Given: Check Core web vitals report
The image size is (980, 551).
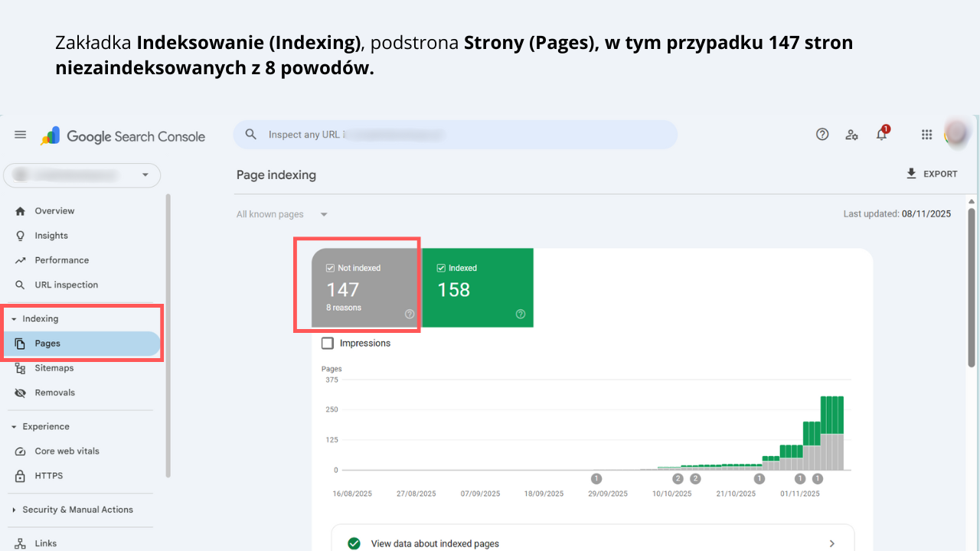Looking at the screenshot, I should (67, 451).
